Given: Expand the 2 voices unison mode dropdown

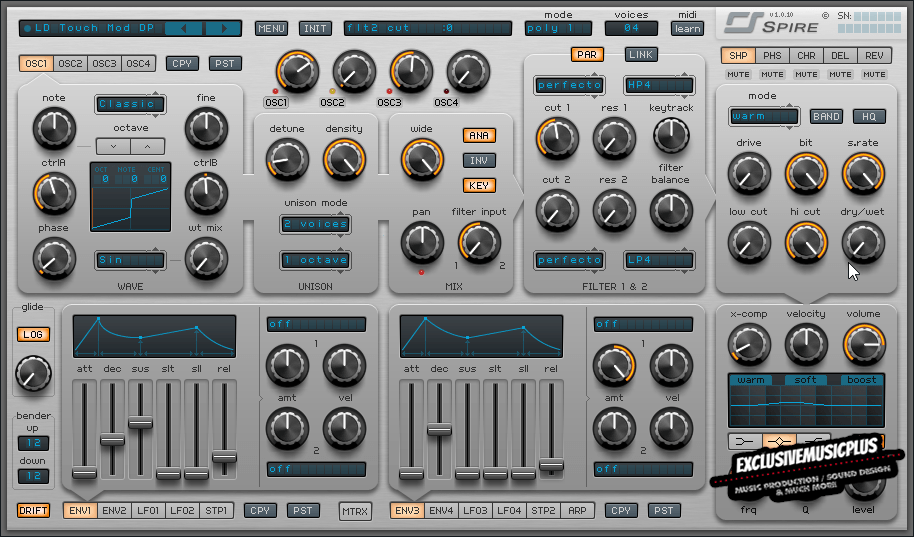Looking at the screenshot, I should coord(314,223).
